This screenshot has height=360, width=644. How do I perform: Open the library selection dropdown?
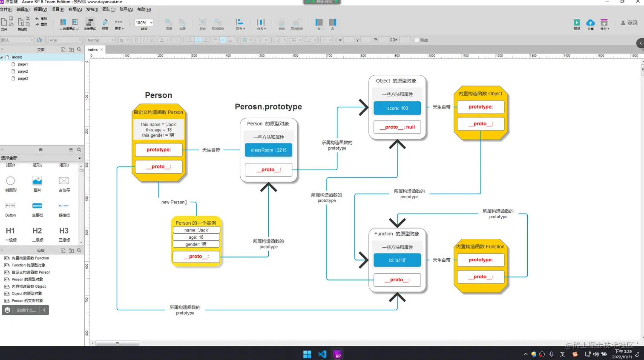pos(41,158)
